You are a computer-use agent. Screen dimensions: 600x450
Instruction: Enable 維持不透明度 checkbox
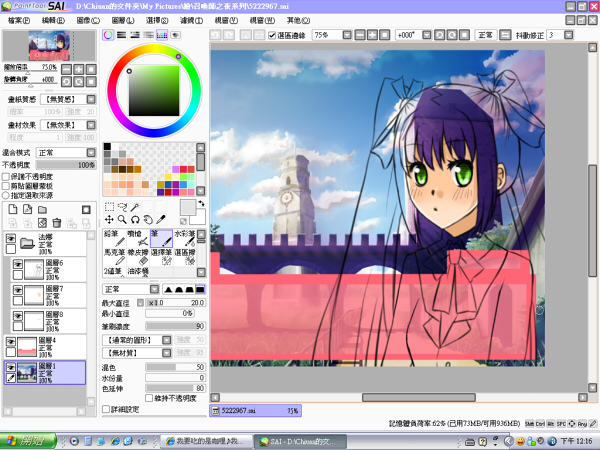[149, 398]
